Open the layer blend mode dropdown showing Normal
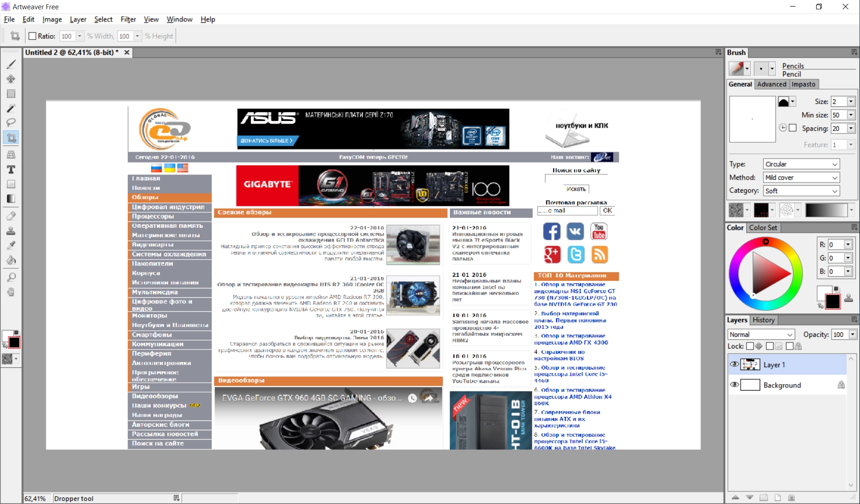 point(761,335)
